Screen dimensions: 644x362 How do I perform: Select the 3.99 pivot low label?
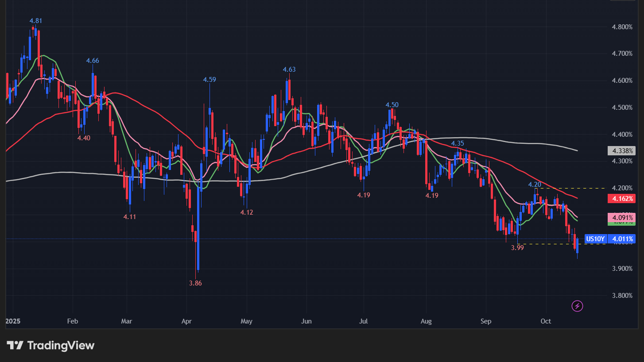[517, 248]
